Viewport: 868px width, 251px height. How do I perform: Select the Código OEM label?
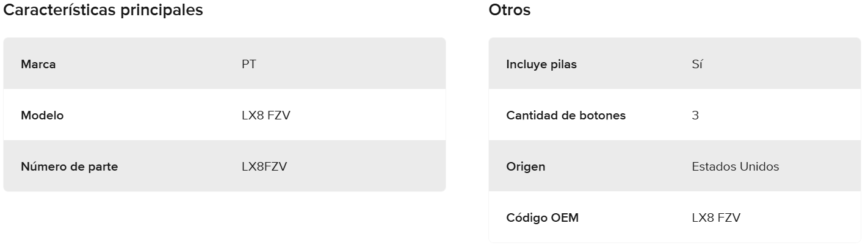tap(542, 217)
